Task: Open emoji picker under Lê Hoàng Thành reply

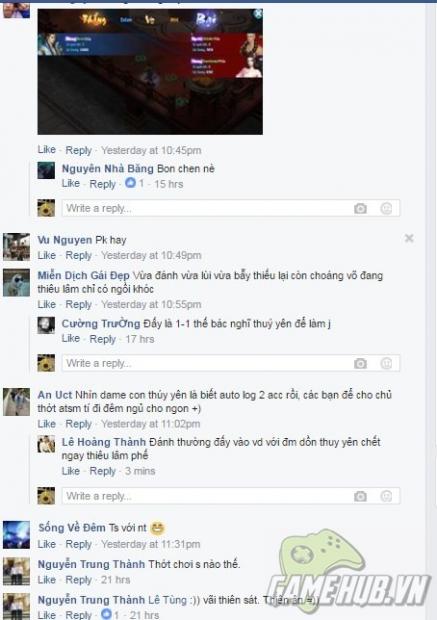Action: point(386,496)
